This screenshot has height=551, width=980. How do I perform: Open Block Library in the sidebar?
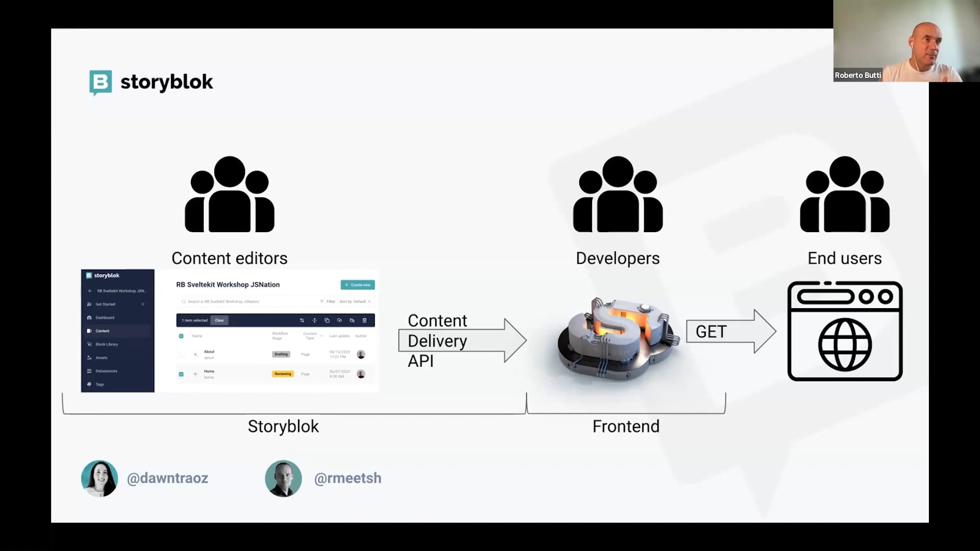pos(106,344)
